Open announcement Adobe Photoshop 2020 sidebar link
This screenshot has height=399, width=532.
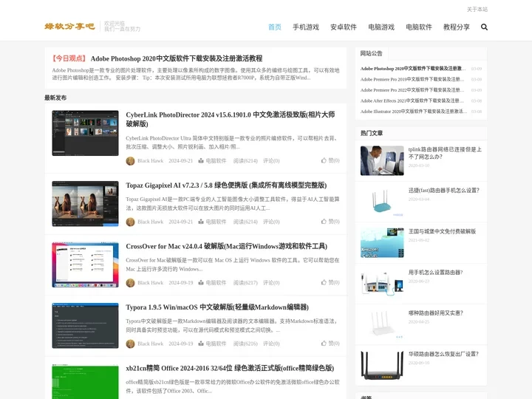[x=413, y=69]
